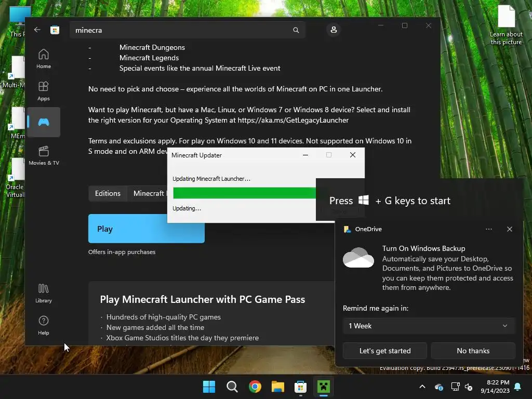Open the notification bell icon
Image resolution: width=532 pixels, height=399 pixels.
pyautogui.click(x=518, y=387)
